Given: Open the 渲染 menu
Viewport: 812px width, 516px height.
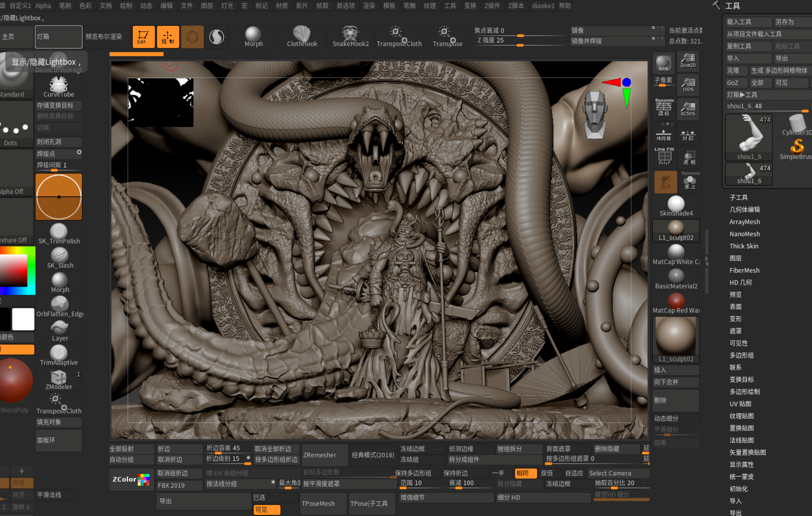Looking at the screenshot, I should [369, 6].
